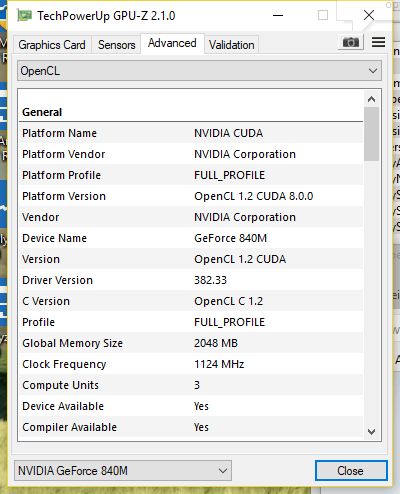Viewport: 400px width, 494px height.
Task: Select the Advanced tab
Action: coord(172,43)
